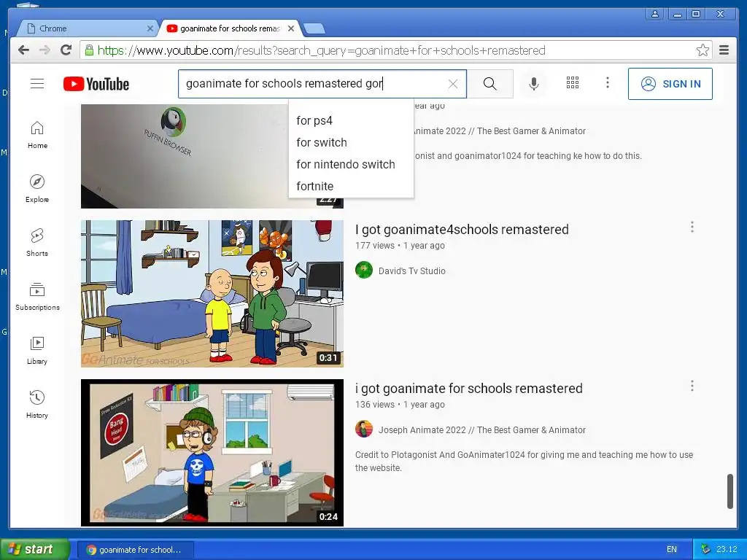Choose the "for switch" suggestion

[351, 142]
